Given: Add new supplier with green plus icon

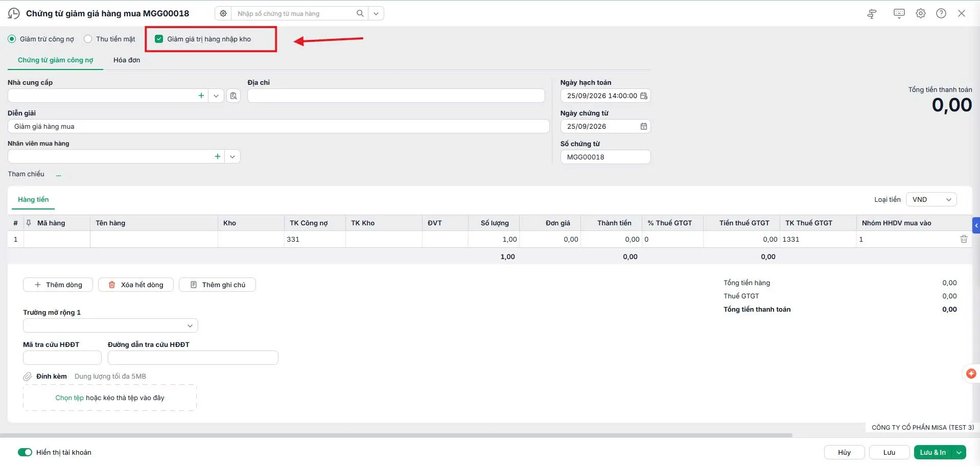Looking at the screenshot, I should click(201, 96).
